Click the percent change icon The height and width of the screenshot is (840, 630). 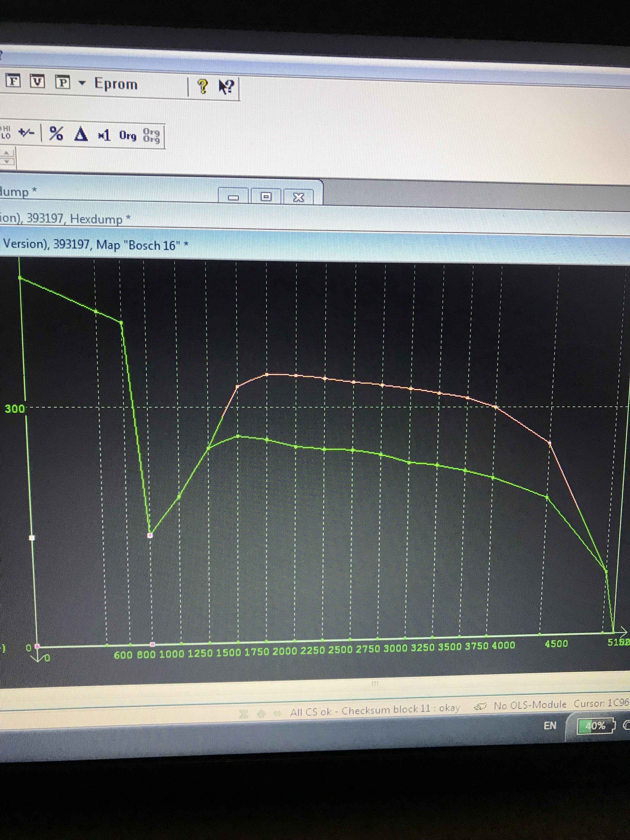tap(56, 133)
